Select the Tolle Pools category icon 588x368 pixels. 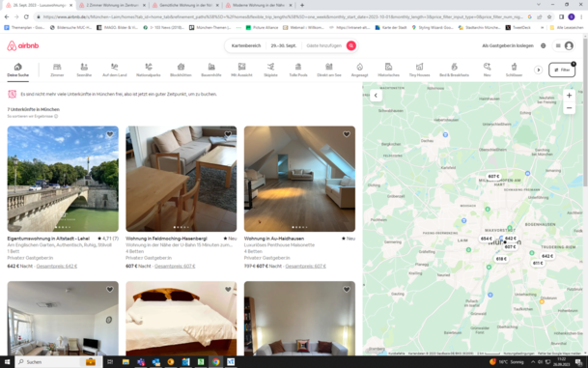tap(298, 67)
